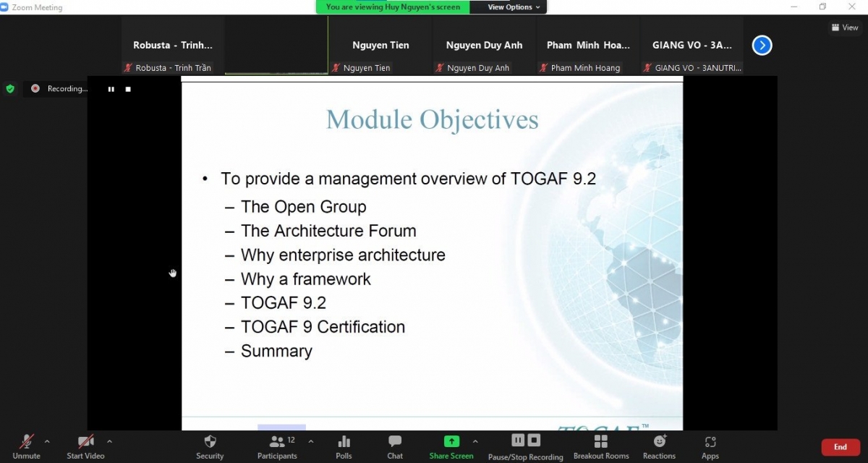Image resolution: width=868 pixels, height=463 pixels.
Task: Expand video options caret beside Start Video
Action: [x=109, y=441]
